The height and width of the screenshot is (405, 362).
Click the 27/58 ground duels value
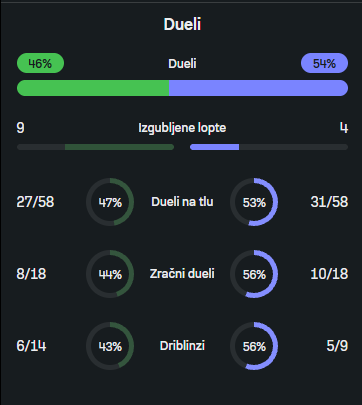(35, 202)
